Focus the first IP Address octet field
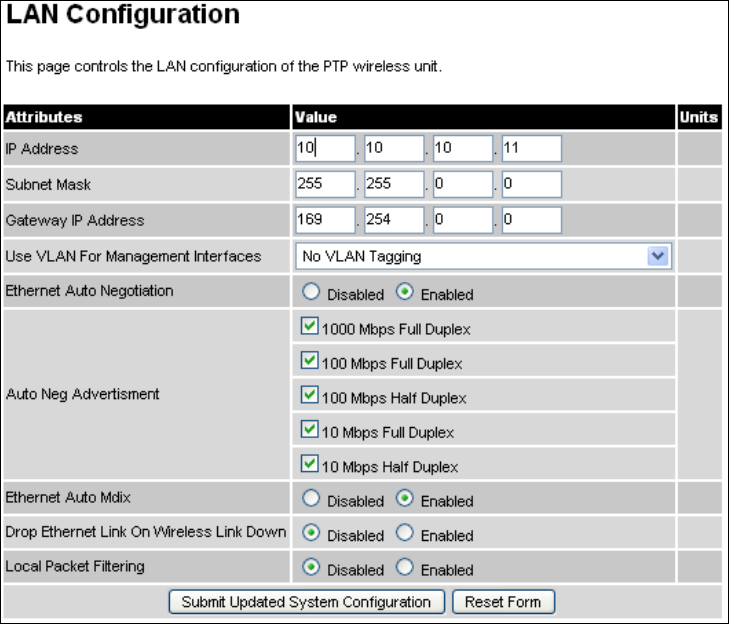The image size is (729, 624). pos(325,148)
